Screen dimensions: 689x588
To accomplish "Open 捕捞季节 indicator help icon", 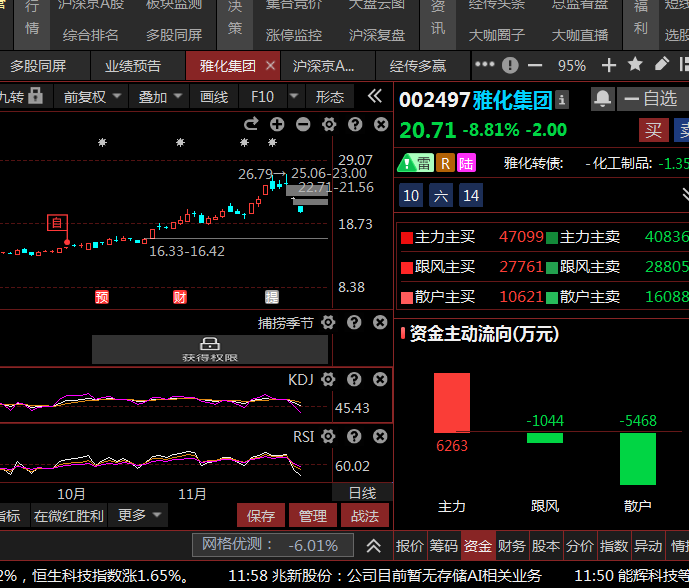I will (x=354, y=323).
